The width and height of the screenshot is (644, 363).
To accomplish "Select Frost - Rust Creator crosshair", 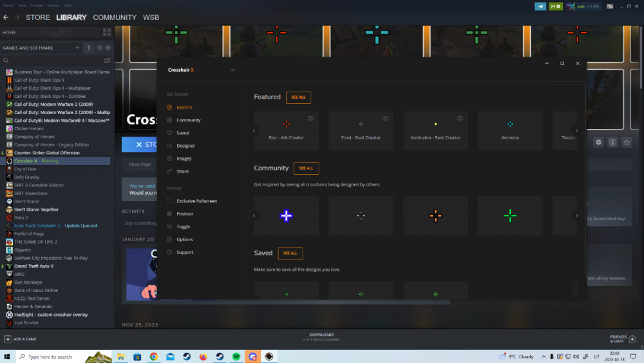I will point(361,130).
